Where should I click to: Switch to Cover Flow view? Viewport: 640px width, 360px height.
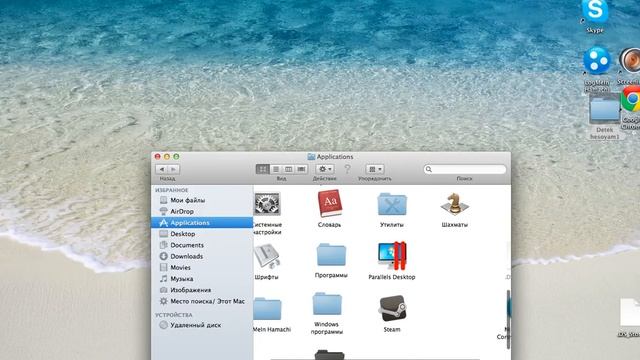(x=301, y=169)
